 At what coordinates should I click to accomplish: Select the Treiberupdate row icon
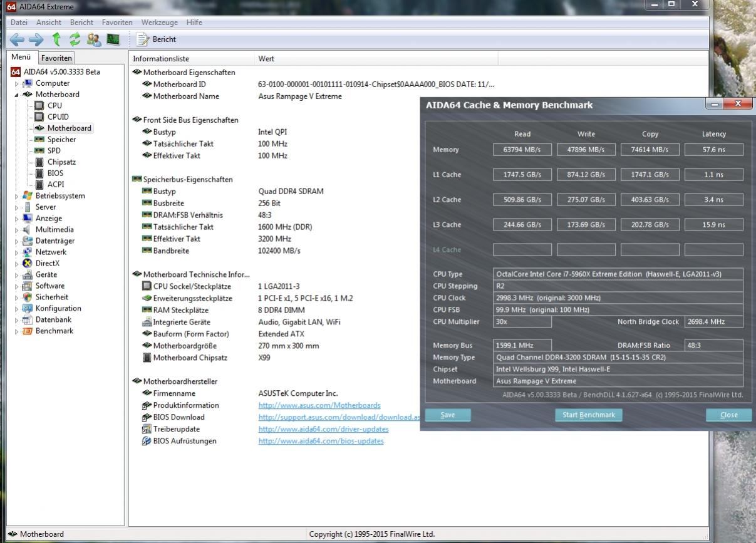pyautogui.click(x=147, y=429)
